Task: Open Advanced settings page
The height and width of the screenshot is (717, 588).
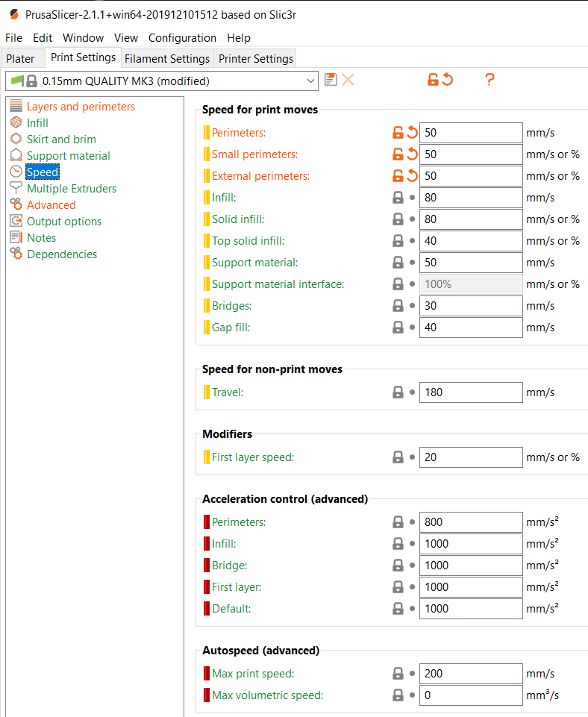Action: click(x=51, y=205)
